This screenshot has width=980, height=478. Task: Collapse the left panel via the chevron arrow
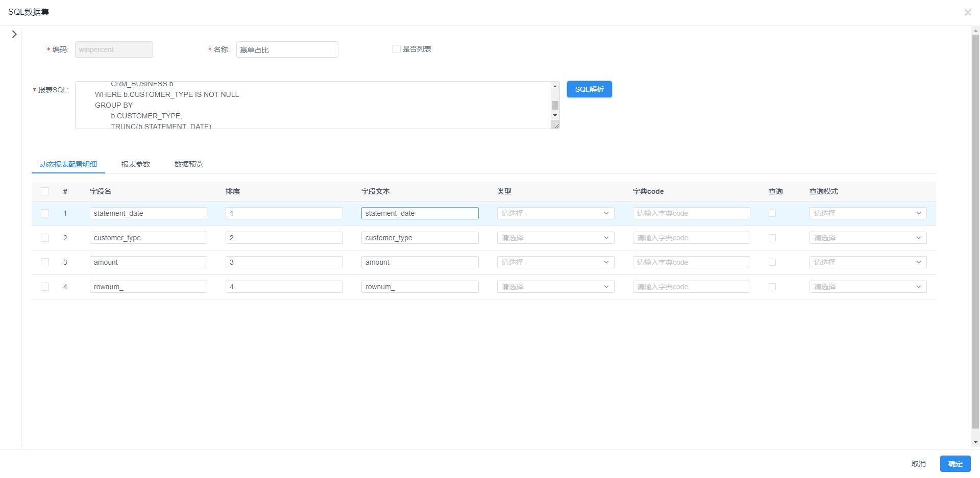coord(14,34)
